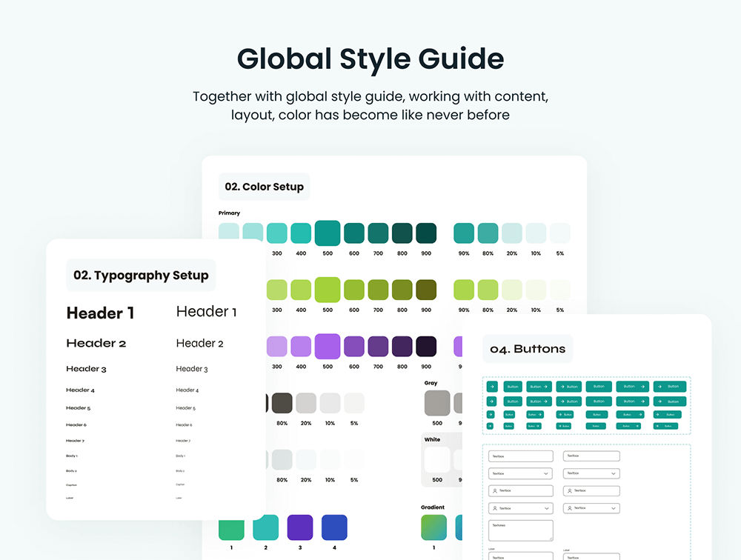The image size is (741, 560).
Task: Click the user icon in the left column dropdown textbox
Action: click(x=494, y=508)
